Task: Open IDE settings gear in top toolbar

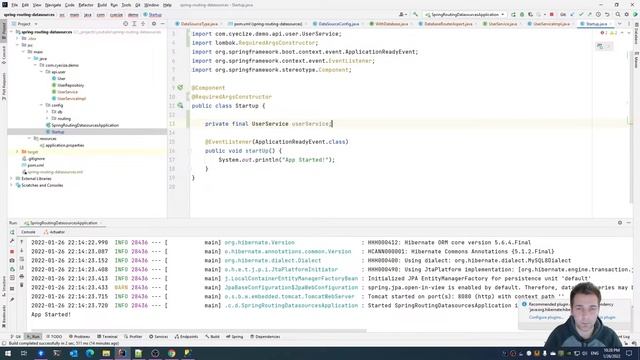Action: [627, 14]
